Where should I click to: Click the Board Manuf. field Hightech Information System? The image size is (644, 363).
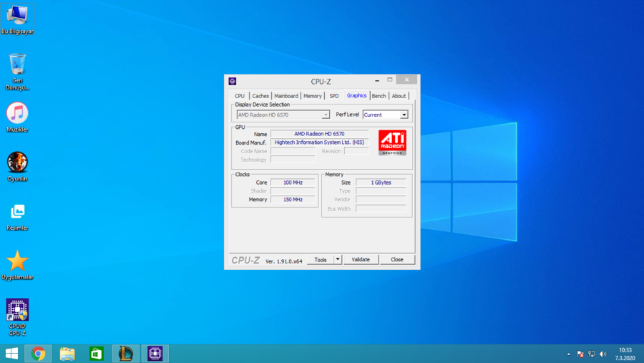click(320, 142)
